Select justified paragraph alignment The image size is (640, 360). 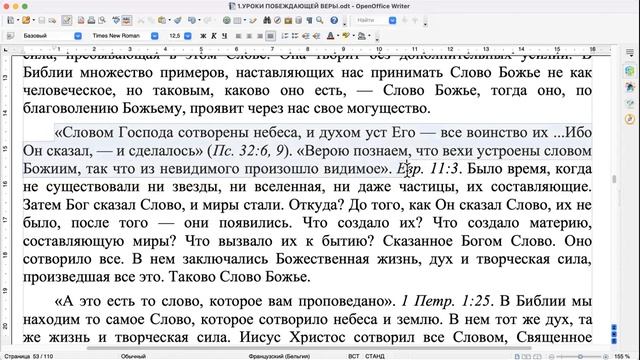[270, 36]
